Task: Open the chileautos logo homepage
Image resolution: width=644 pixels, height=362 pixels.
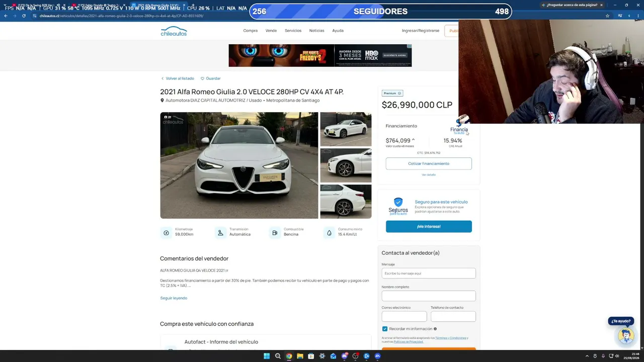Action: (x=174, y=31)
